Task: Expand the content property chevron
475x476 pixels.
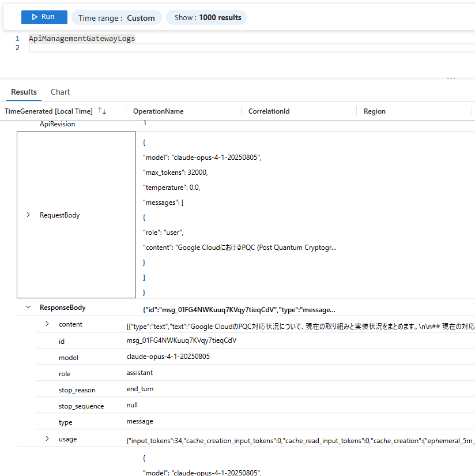Action: coord(47,324)
